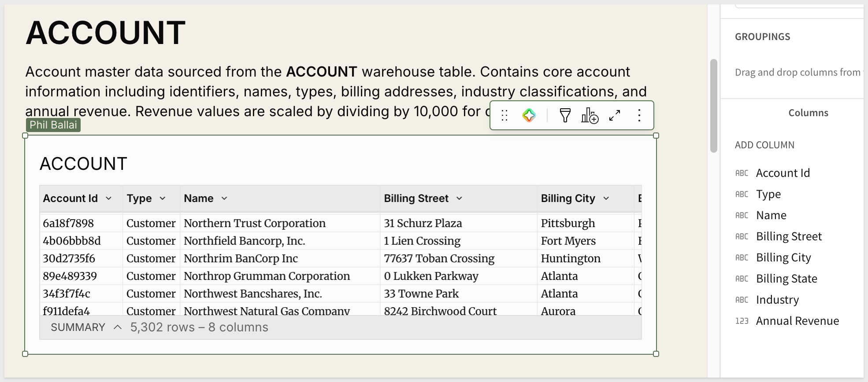Click the Phil Ballai user tag
This screenshot has width=868, height=382.
click(x=53, y=125)
